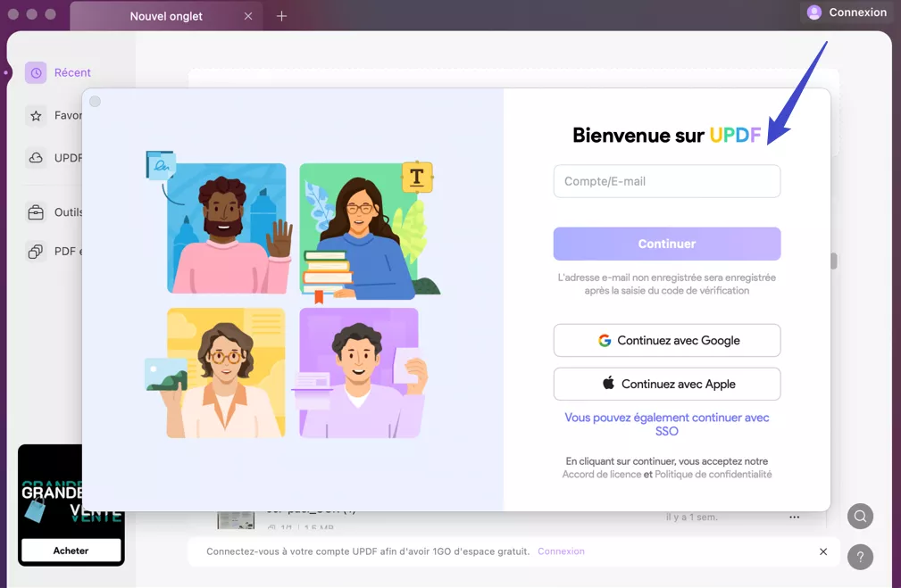
Task: Add a new tab with the plus icon
Action: click(x=281, y=16)
